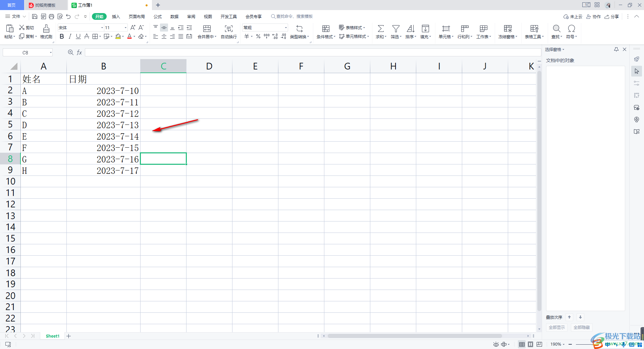The height and width of the screenshot is (349, 644).
Task: Apply the yellow fill color
Action: pos(118,36)
